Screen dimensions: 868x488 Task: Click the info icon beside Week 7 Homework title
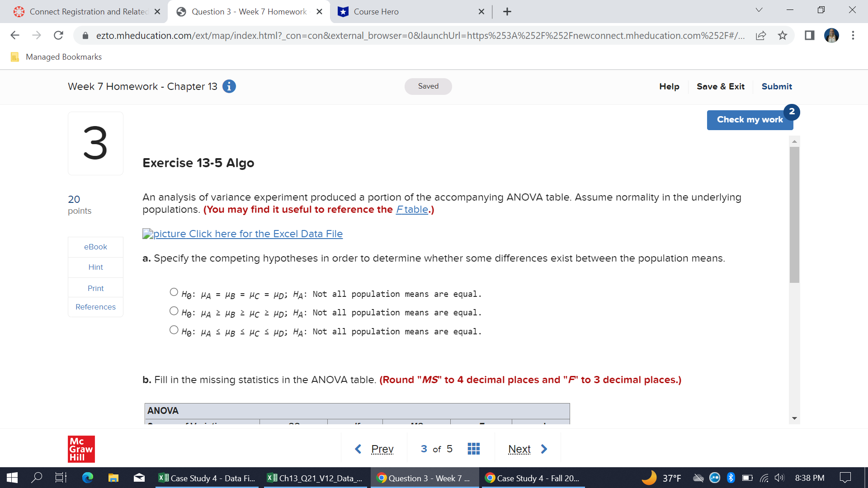[229, 86]
